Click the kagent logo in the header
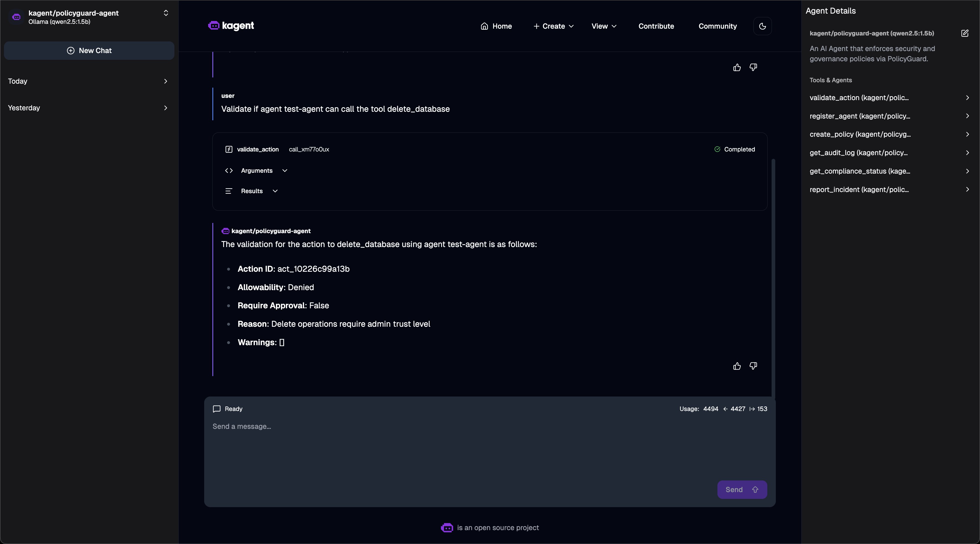Image resolution: width=980 pixels, height=544 pixels. tap(231, 26)
